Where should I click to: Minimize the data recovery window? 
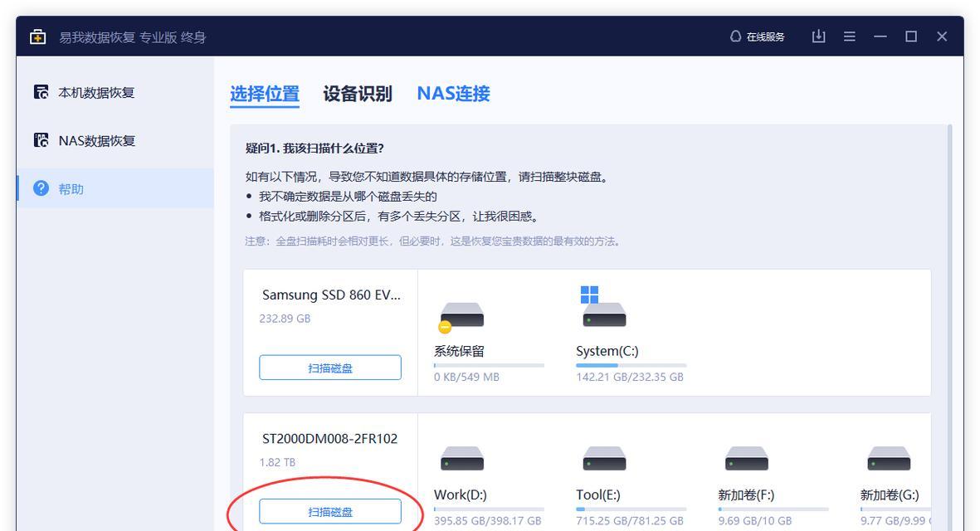coord(880,37)
